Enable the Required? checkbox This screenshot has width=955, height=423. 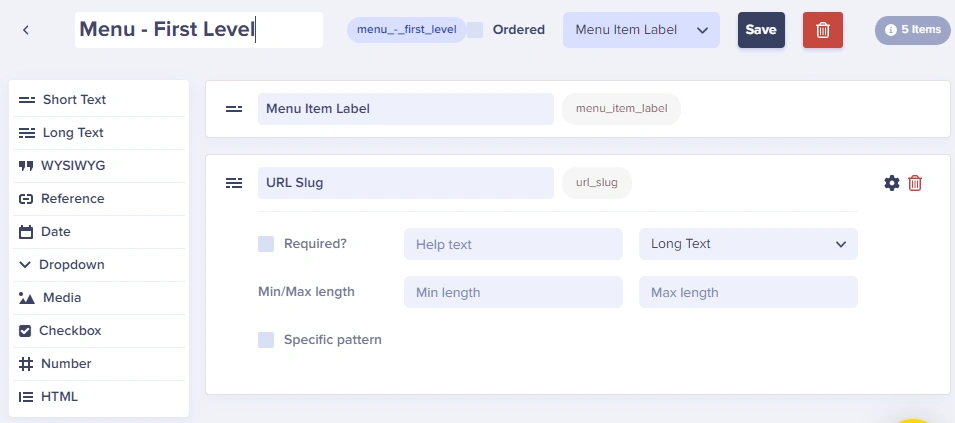tap(266, 244)
